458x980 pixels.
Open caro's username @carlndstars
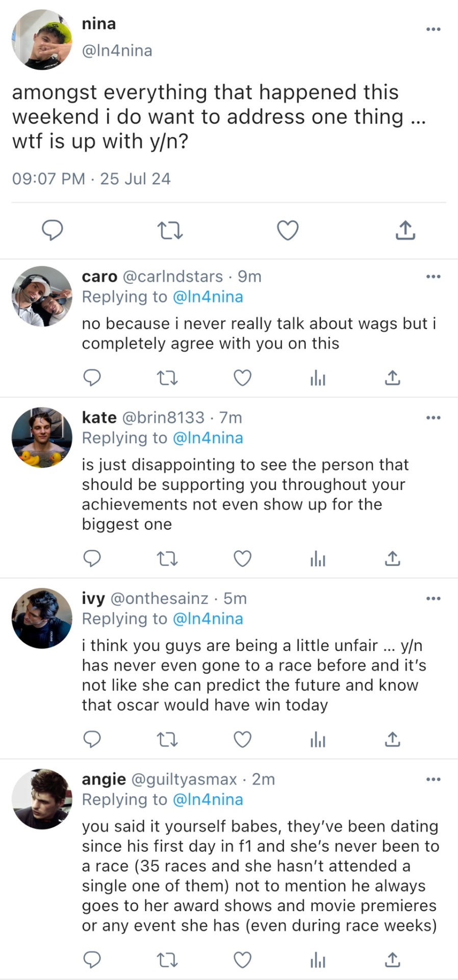click(173, 276)
